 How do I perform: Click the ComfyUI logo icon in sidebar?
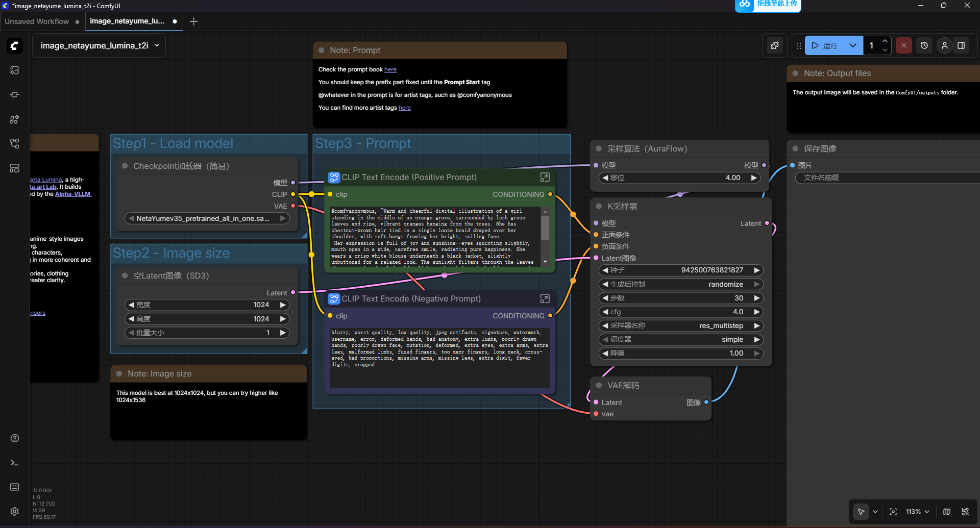click(x=15, y=46)
